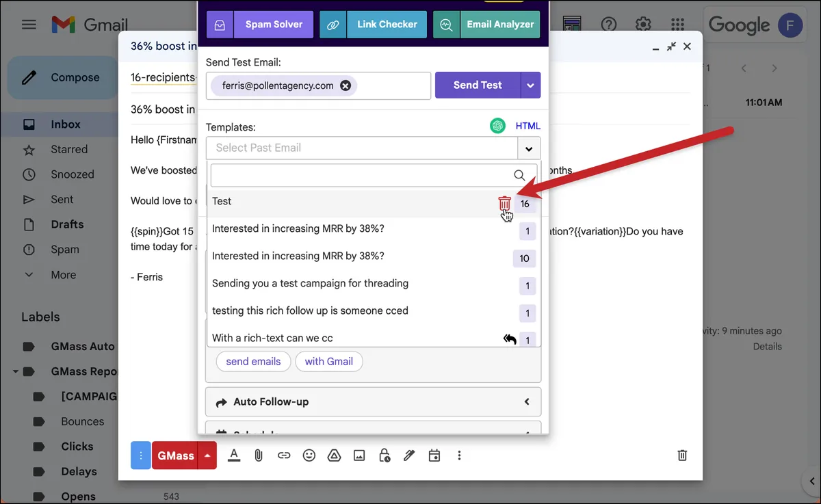
Task: Open the Link Checker tool
Action: coord(373,25)
